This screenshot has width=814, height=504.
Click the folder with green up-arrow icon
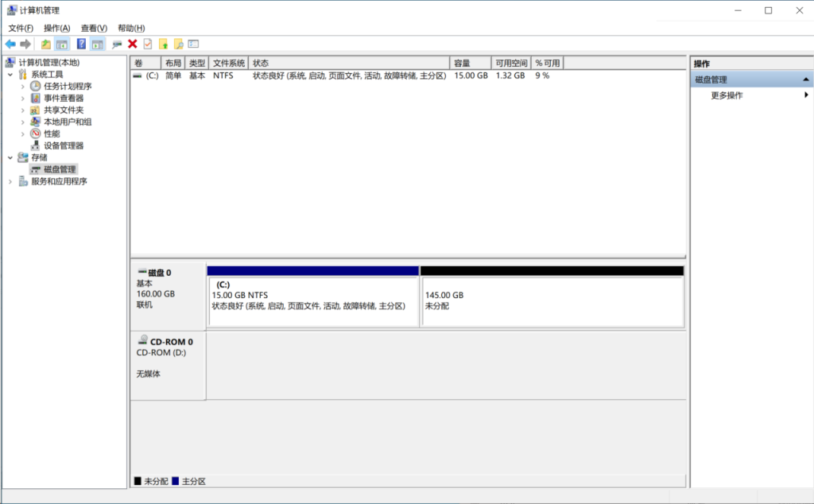163,43
